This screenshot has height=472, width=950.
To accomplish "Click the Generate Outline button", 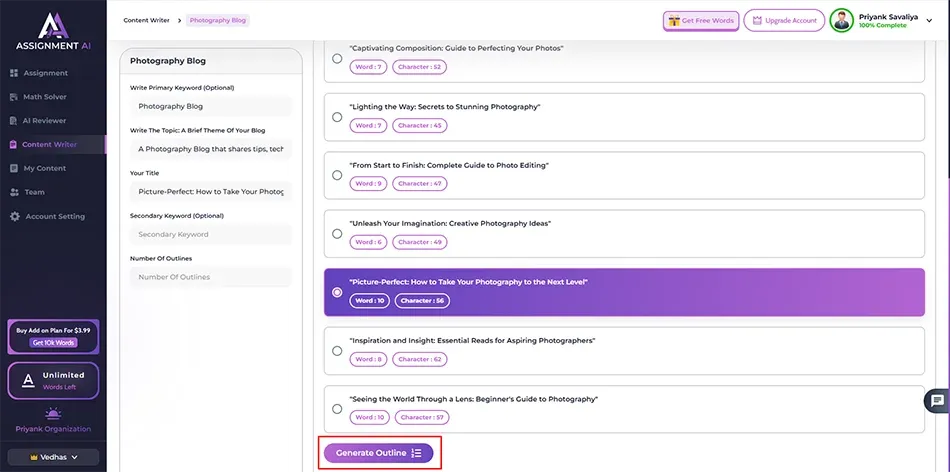I will click(378, 453).
